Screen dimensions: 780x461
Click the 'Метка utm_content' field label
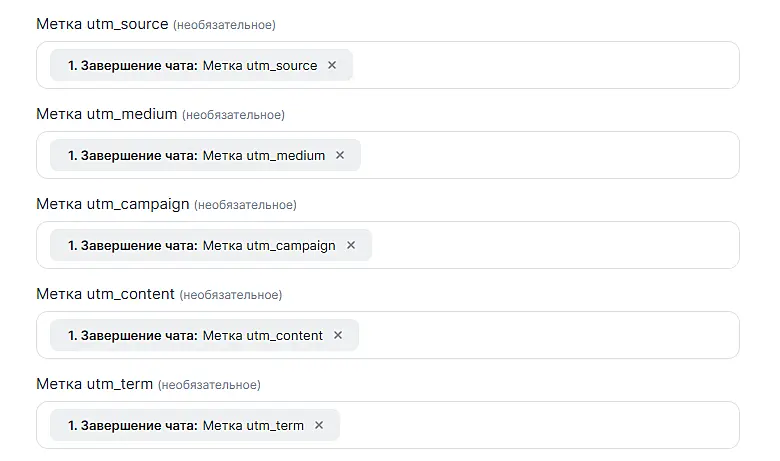tap(105, 294)
